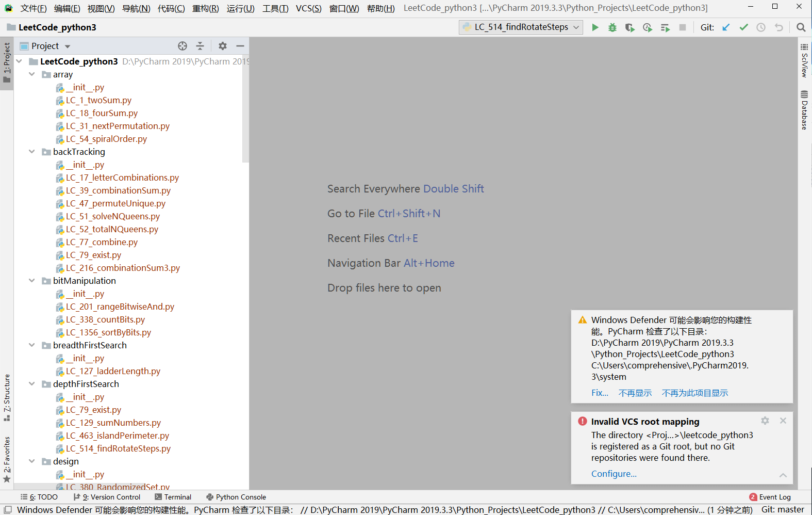Click the Project tree vertical scrollbar
The image size is (812, 515).
click(x=245, y=109)
